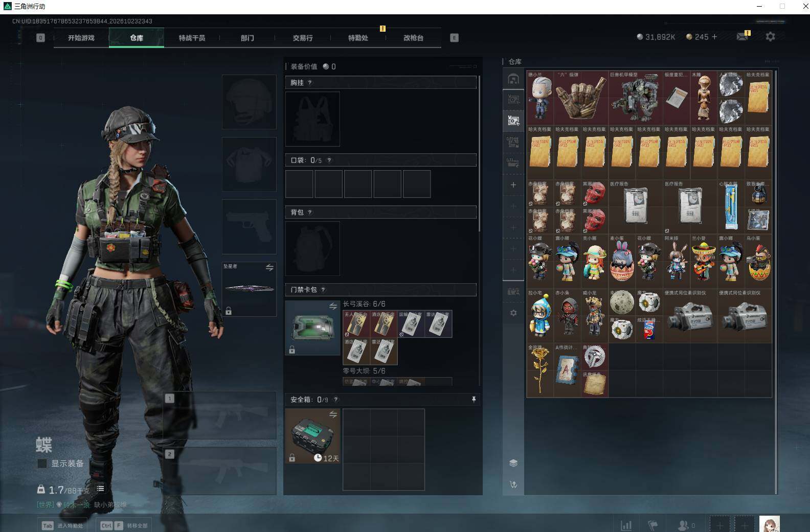Open the 开始游戏 tab
Image resolution: width=810 pixels, height=532 pixels.
point(81,38)
